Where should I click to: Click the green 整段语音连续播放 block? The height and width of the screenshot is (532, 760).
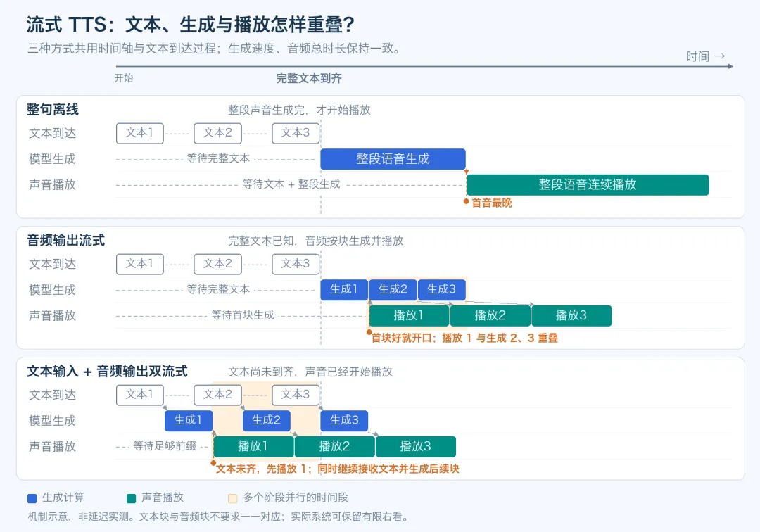(588, 184)
